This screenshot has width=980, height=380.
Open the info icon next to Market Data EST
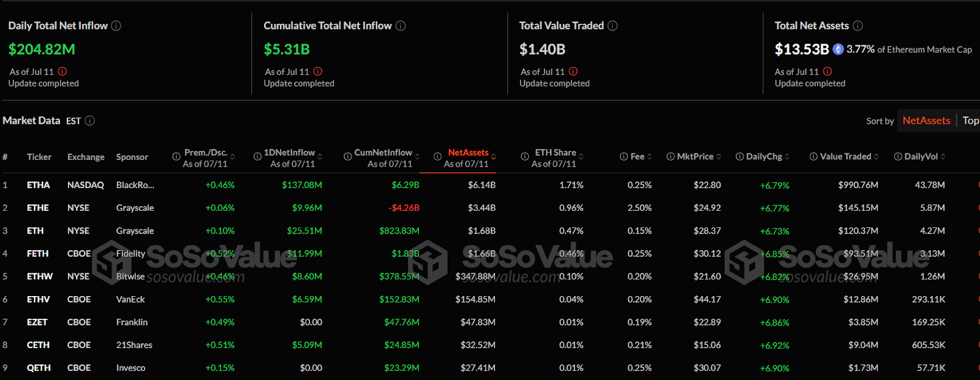point(90,121)
